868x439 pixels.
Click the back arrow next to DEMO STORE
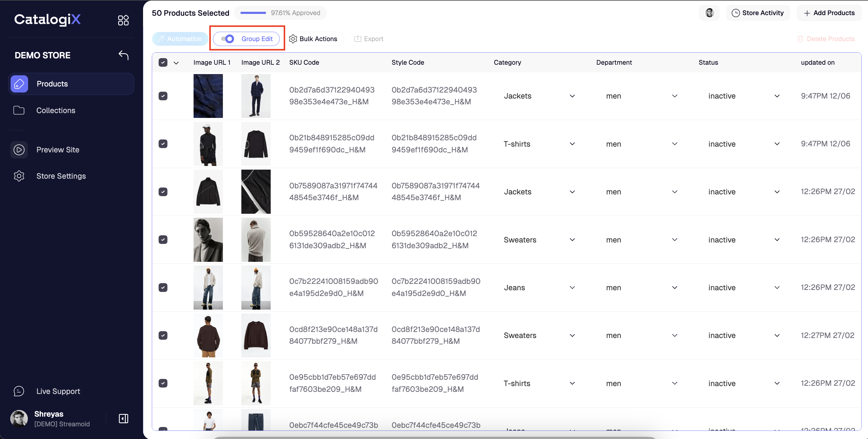click(124, 55)
